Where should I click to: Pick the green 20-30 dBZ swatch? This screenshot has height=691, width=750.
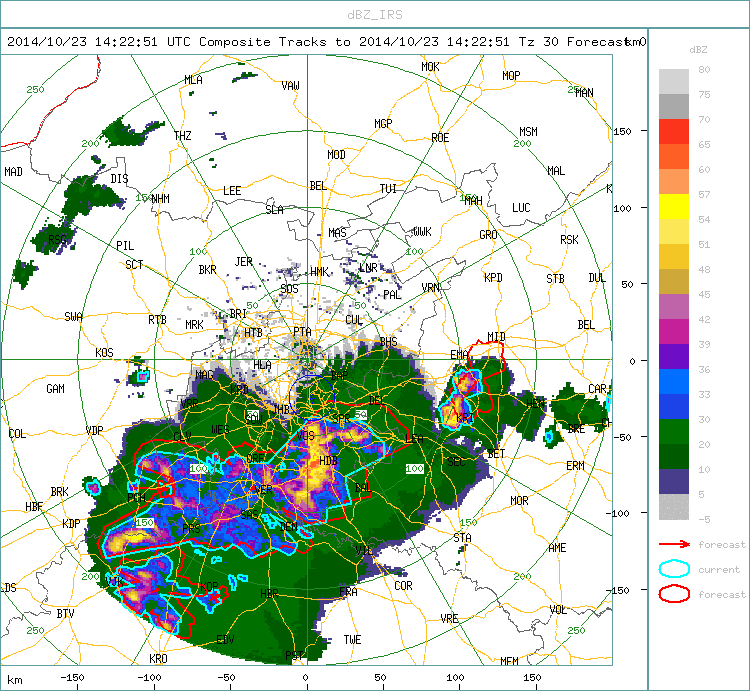pos(674,432)
